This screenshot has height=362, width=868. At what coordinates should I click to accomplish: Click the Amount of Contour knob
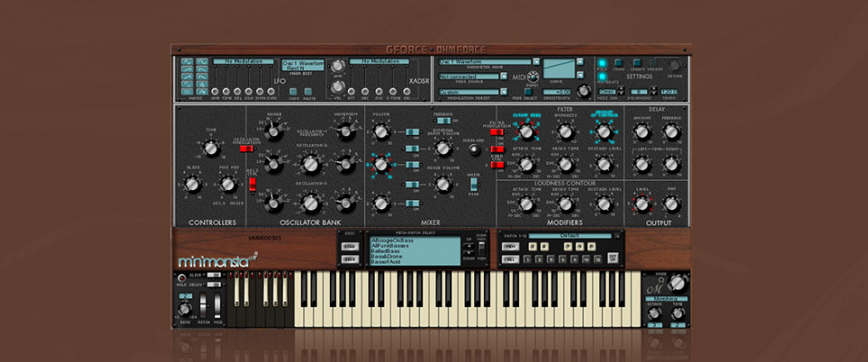tap(604, 131)
